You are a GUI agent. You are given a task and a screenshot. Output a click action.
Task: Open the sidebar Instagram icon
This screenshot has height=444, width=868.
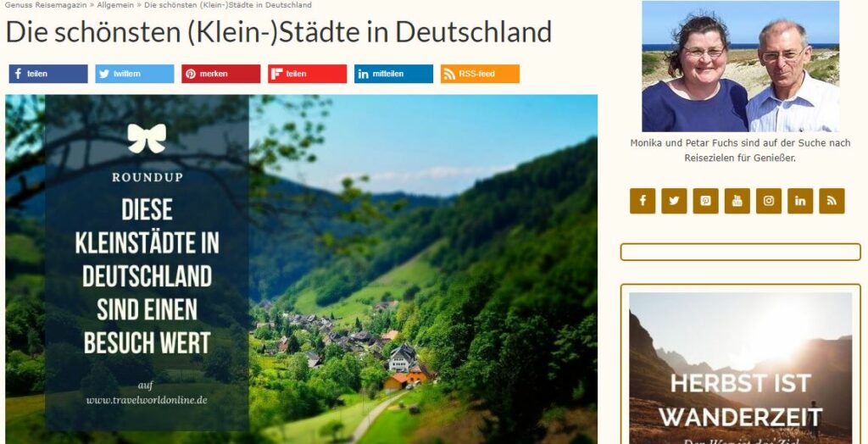pyautogui.click(x=769, y=201)
